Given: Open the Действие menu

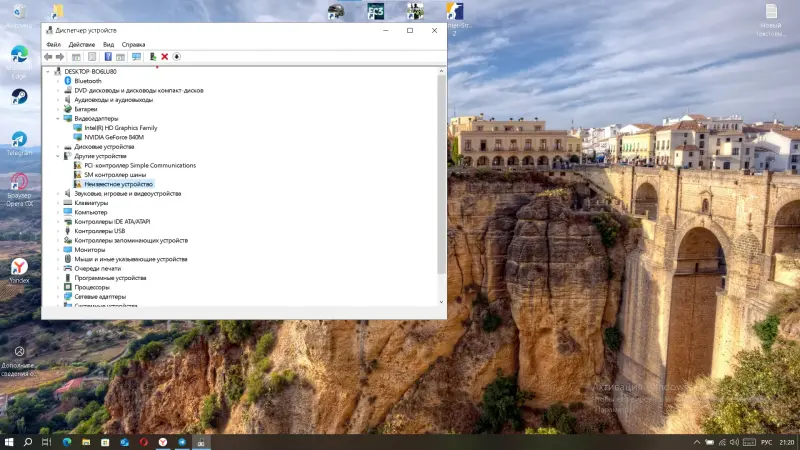Looking at the screenshot, I should (x=82, y=44).
